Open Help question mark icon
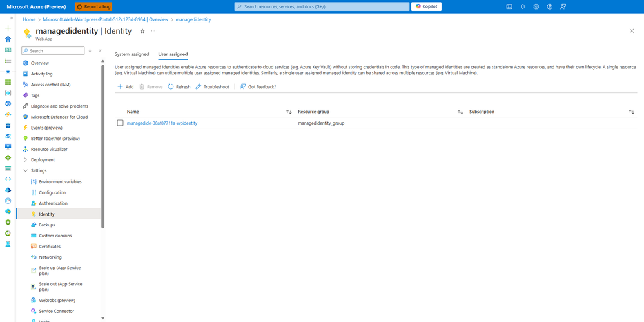The width and height of the screenshot is (644, 322). (549, 6)
